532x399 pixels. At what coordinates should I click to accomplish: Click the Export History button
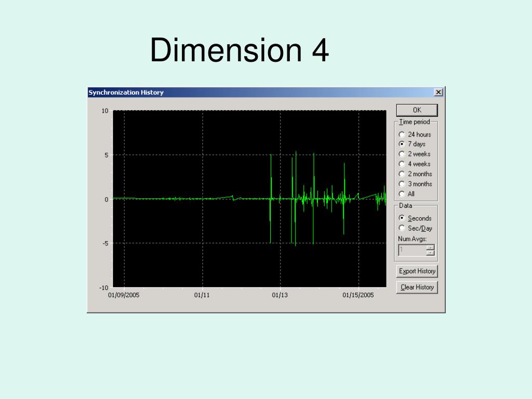pos(417,271)
